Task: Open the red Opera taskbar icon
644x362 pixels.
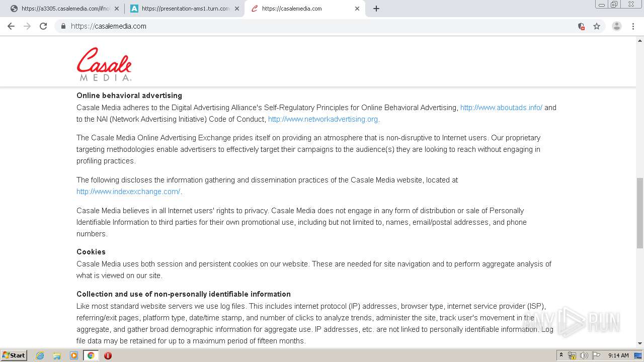Action: 108,355
